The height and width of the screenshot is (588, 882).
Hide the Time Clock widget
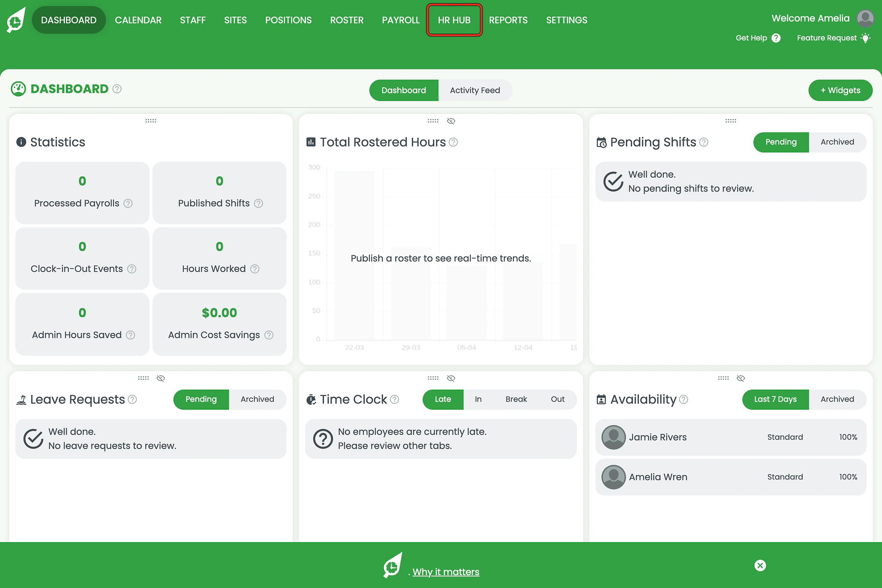pos(451,378)
